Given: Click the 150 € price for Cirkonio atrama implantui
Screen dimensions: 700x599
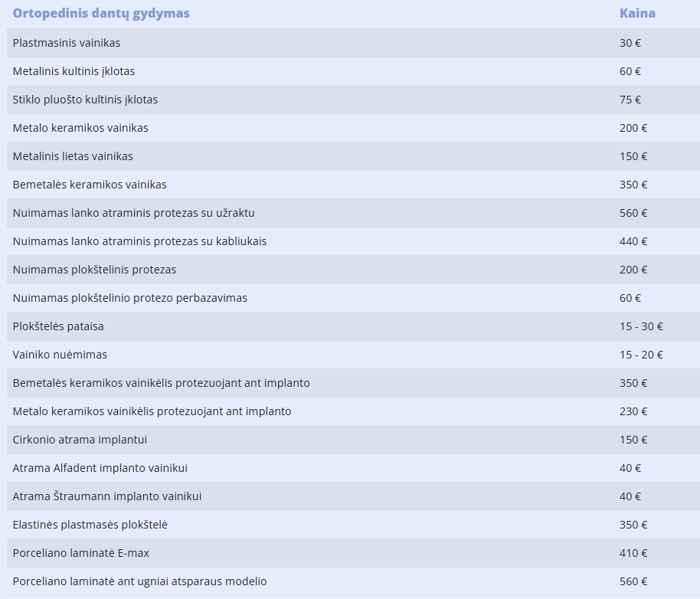Looking at the screenshot, I should (x=633, y=440).
